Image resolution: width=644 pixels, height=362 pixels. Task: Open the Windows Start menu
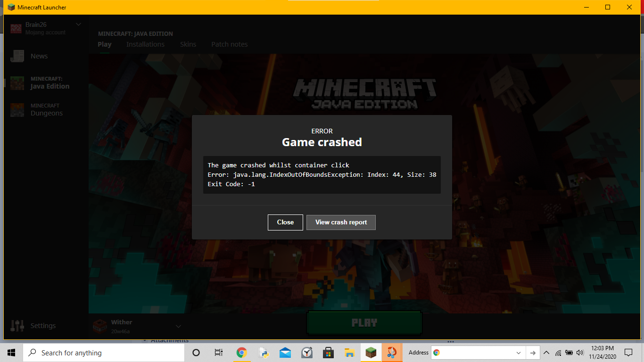click(x=11, y=353)
